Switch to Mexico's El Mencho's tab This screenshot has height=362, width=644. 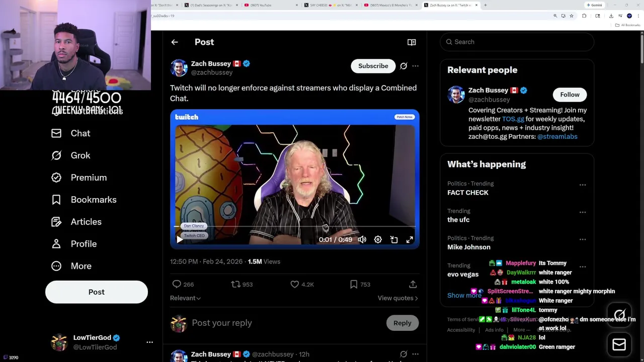391,5
